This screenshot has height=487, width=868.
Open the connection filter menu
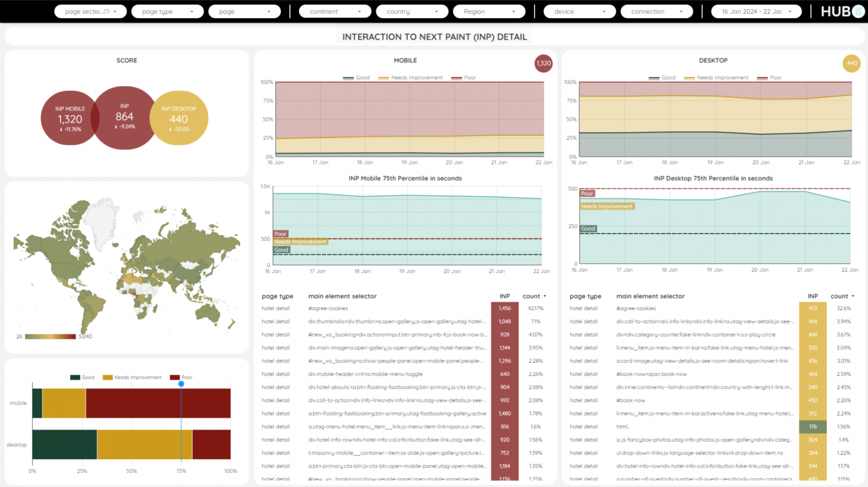[657, 11]
